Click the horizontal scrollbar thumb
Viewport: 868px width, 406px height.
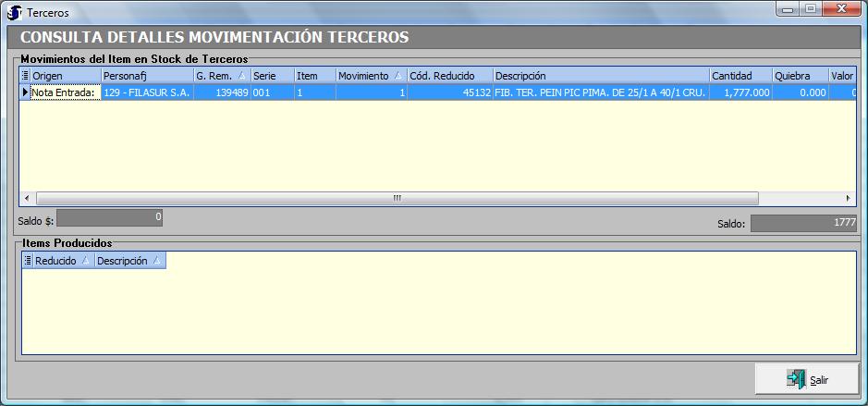[x=397, y=199]
